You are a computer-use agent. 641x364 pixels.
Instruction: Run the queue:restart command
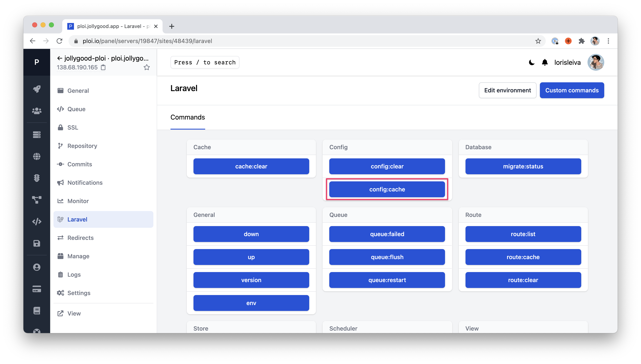coord(387,280)
